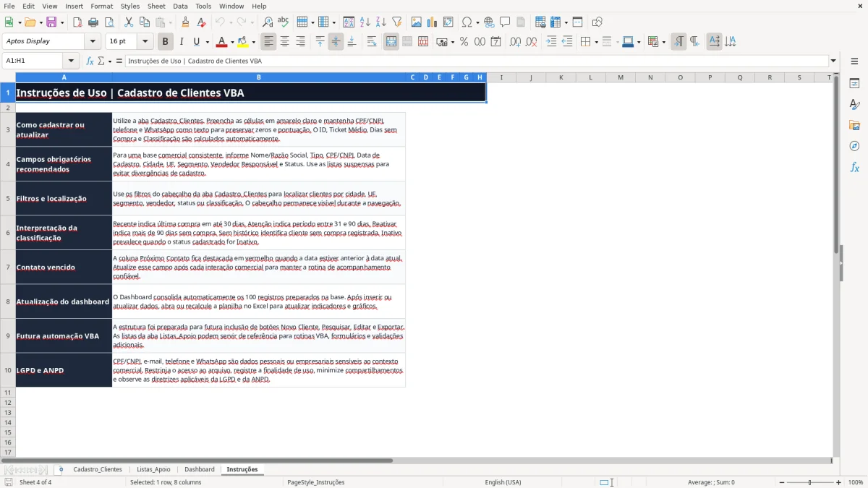Toggle Center Horizontally alignment
Viewport: 868px width, 488px height.
pyautogui.click(x=284, y=42)
